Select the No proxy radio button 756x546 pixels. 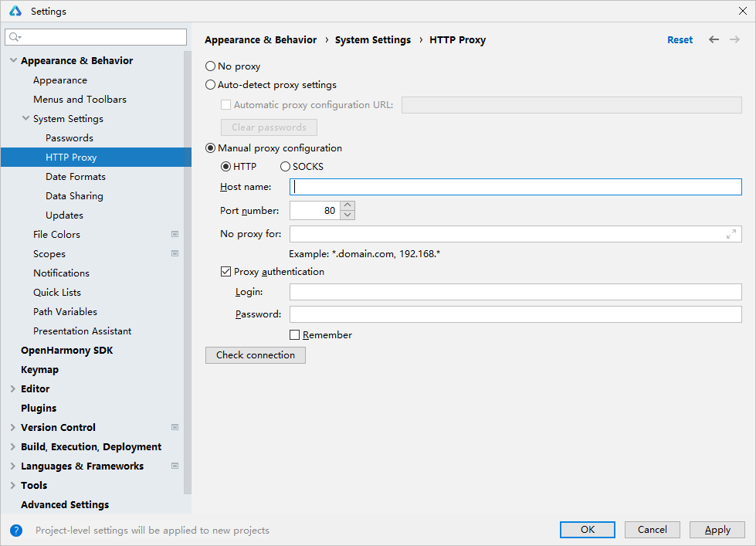point(211,66)
